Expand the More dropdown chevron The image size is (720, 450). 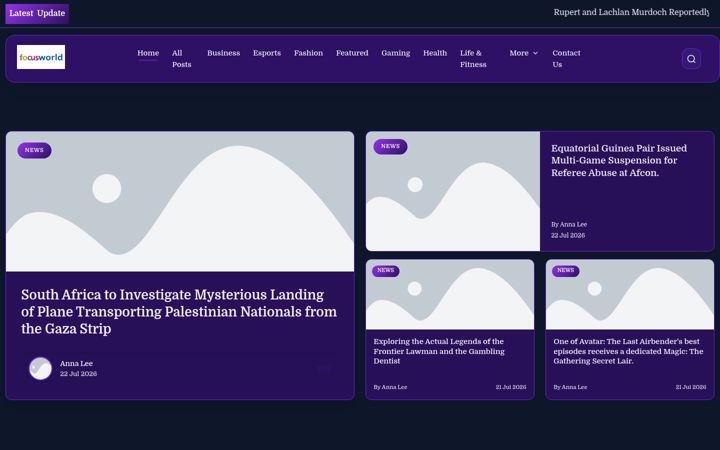coord(535,53)
